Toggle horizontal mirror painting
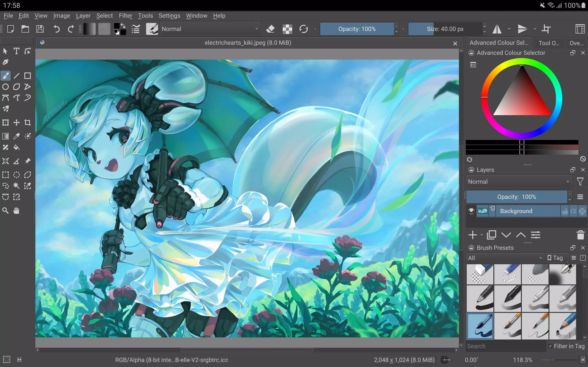The image size is (588, 367). (497, 29)
